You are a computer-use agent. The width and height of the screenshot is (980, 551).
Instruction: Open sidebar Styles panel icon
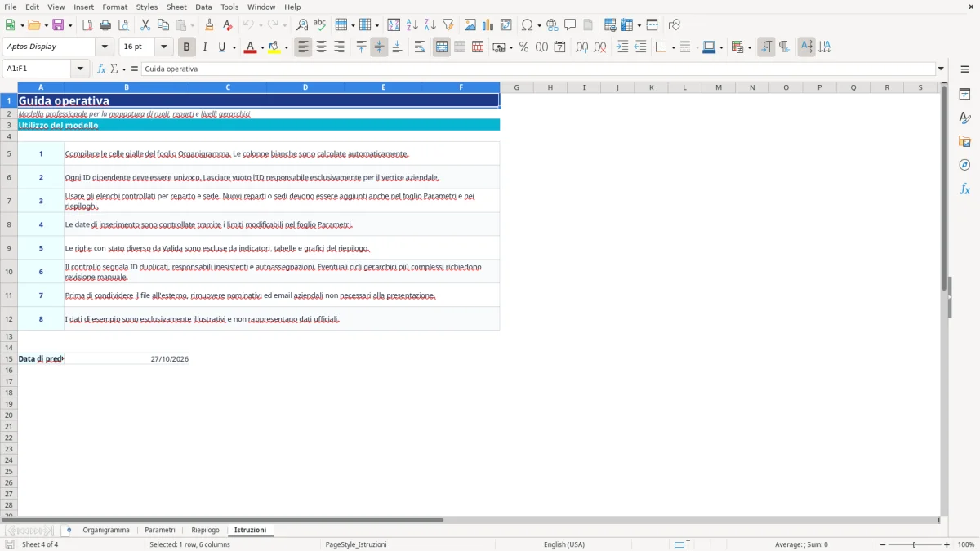coord(964,118)
